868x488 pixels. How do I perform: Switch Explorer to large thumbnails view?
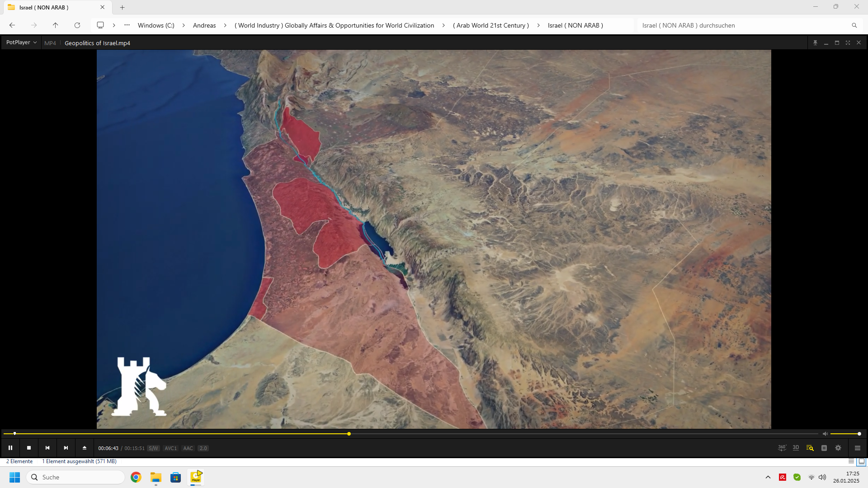pos(862,461)
